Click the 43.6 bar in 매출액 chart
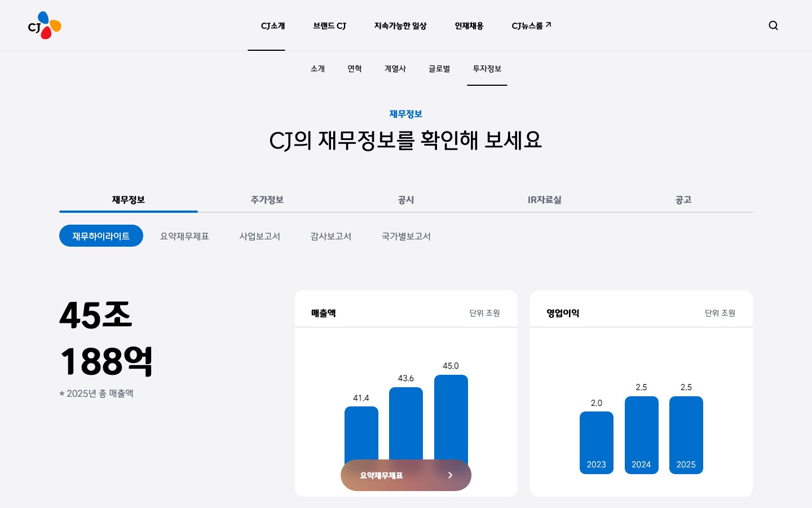This screenshot has width=812, height=508. pyautogui.click(x=406, y=424)
